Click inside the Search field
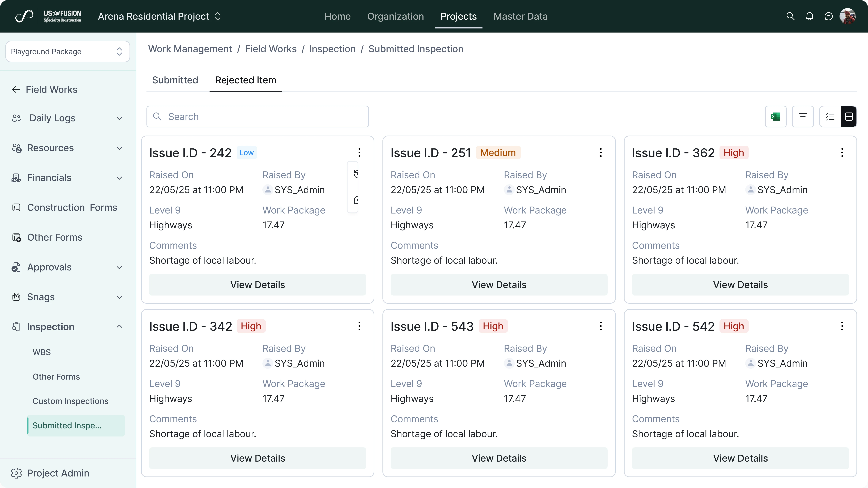 click(x=258, y=117)
